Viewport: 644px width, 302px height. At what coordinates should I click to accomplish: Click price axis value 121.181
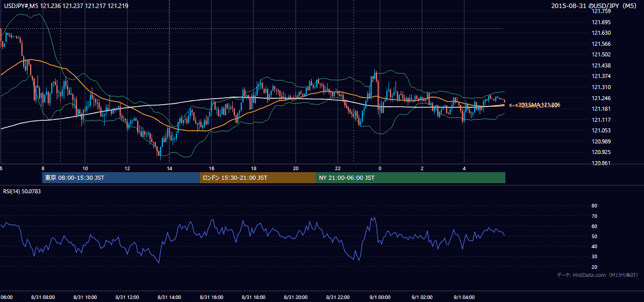[601, 109]
